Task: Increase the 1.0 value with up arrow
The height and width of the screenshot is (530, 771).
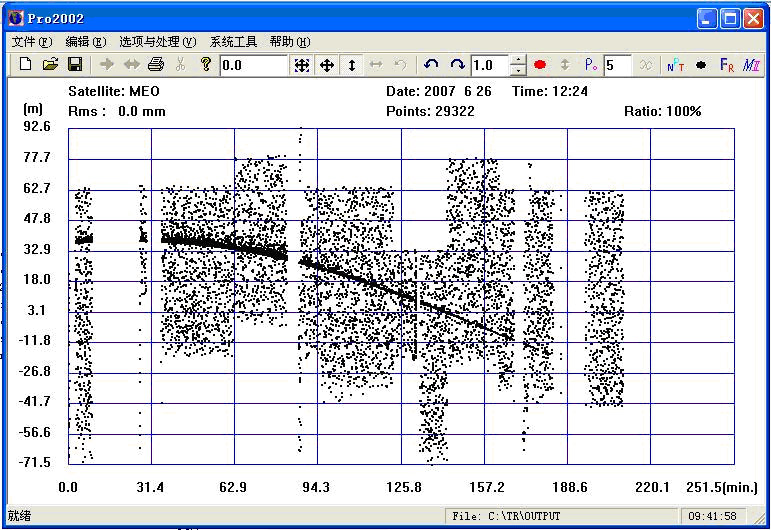Action: 518,60
